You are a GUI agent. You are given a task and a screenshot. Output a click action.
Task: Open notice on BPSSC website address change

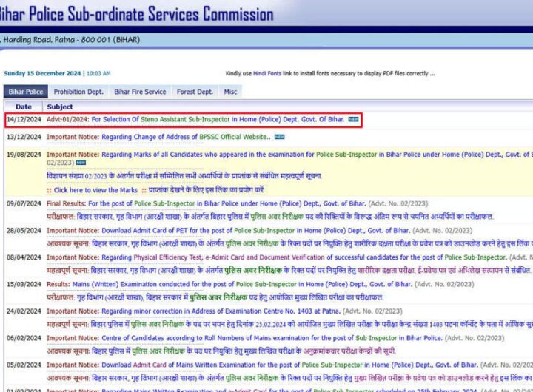click(158, 137)
